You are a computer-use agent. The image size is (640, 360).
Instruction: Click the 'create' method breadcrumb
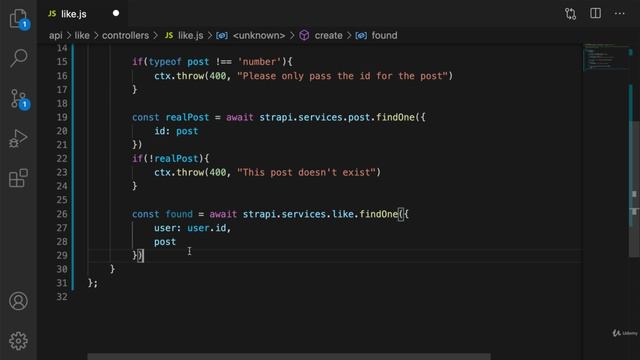[x=328, y=36]
